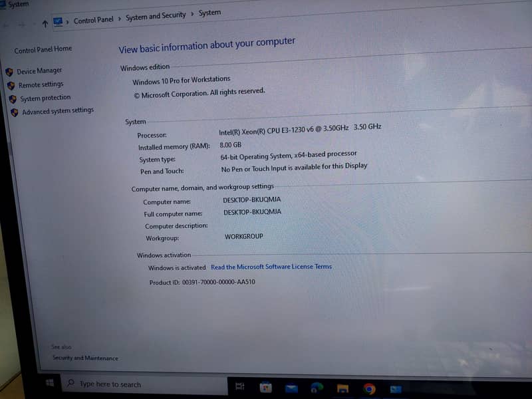Screen dimensions: 532x399
Task: Click the installed memory value 8.00 GB
Action: (x=230, y=145)
